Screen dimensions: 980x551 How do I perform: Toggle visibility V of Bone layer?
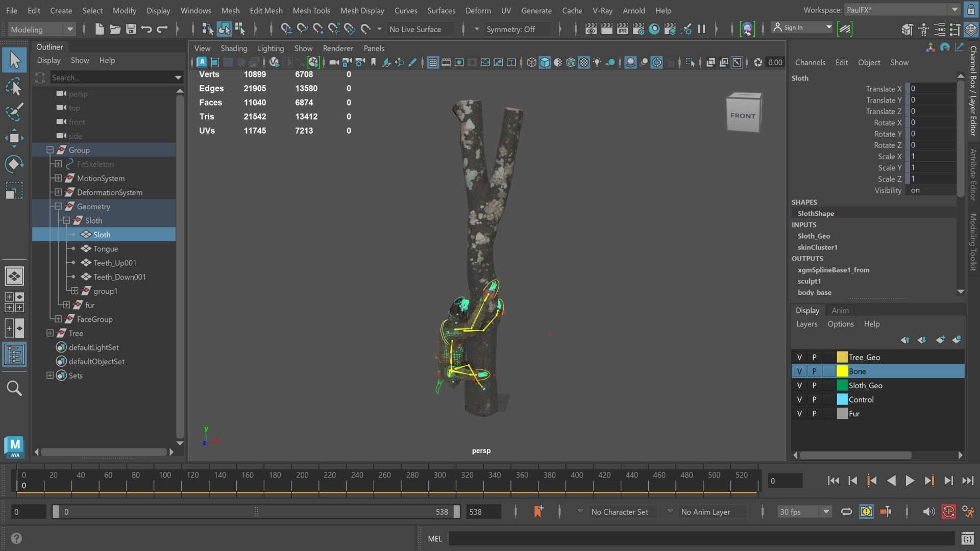coord(799,371)
